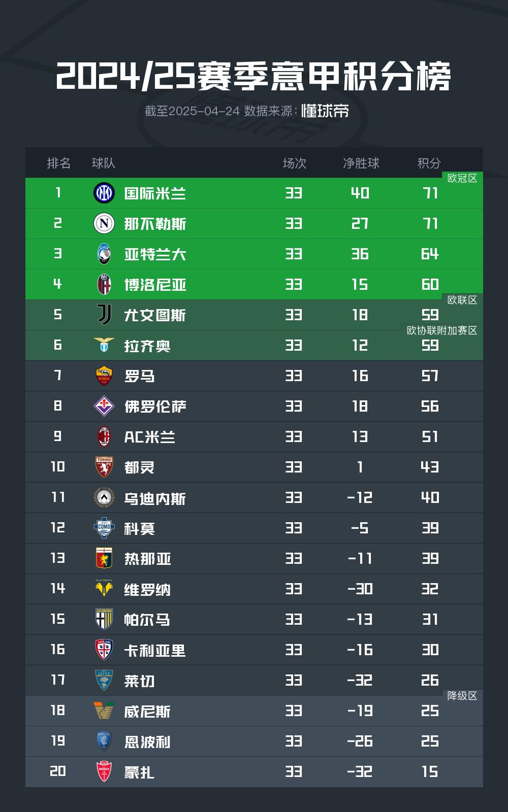The height and width of the screenshot is (812, 508).
Task: Select the Genoa club crest
Action: click(104, 558)
